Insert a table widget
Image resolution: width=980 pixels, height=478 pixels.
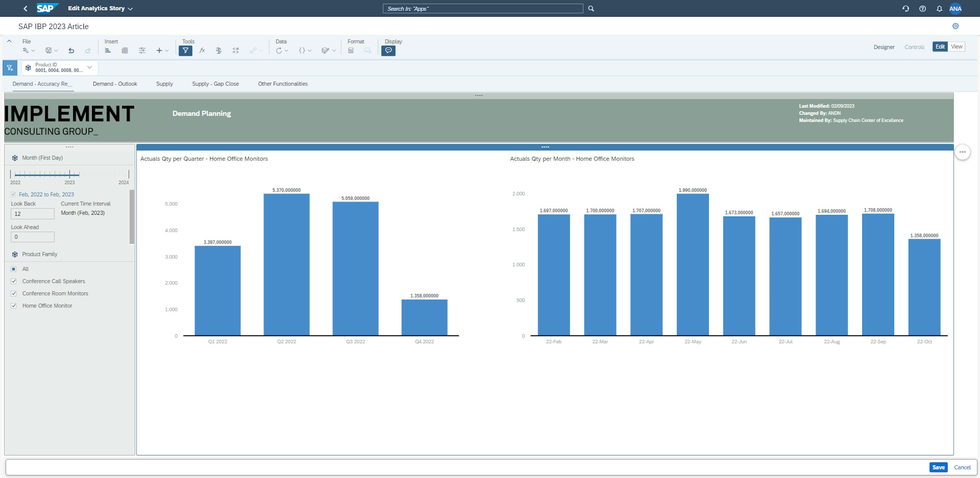[125, 50]
